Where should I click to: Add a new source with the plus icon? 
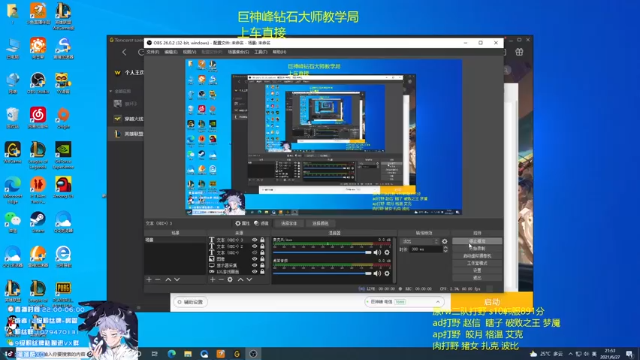(212, 280)
